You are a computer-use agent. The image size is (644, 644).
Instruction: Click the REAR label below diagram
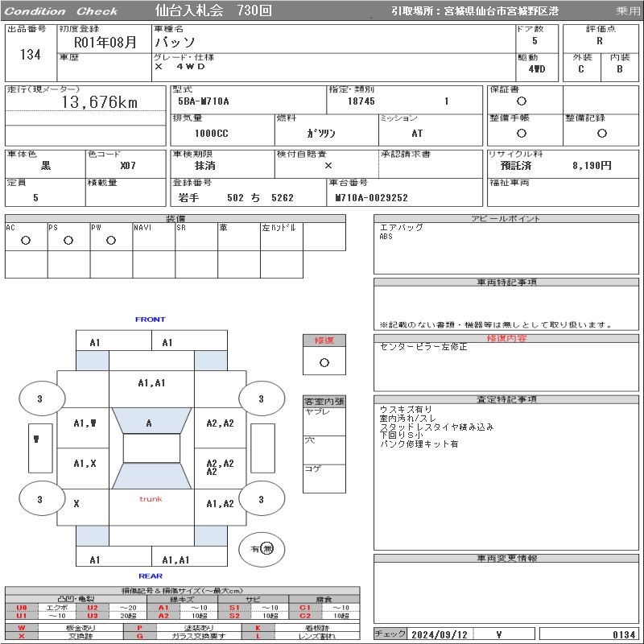coord(151,576)
